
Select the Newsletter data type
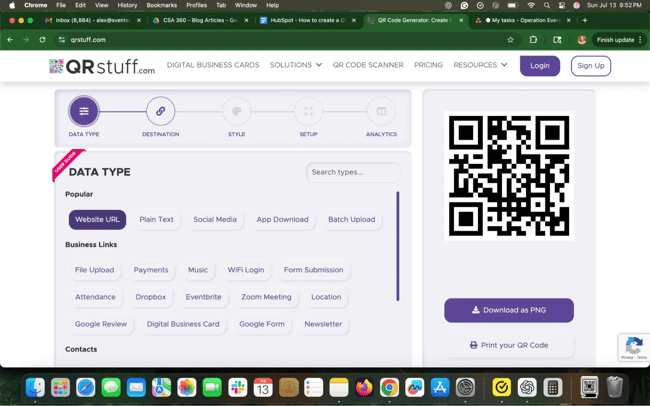(323, 324)
